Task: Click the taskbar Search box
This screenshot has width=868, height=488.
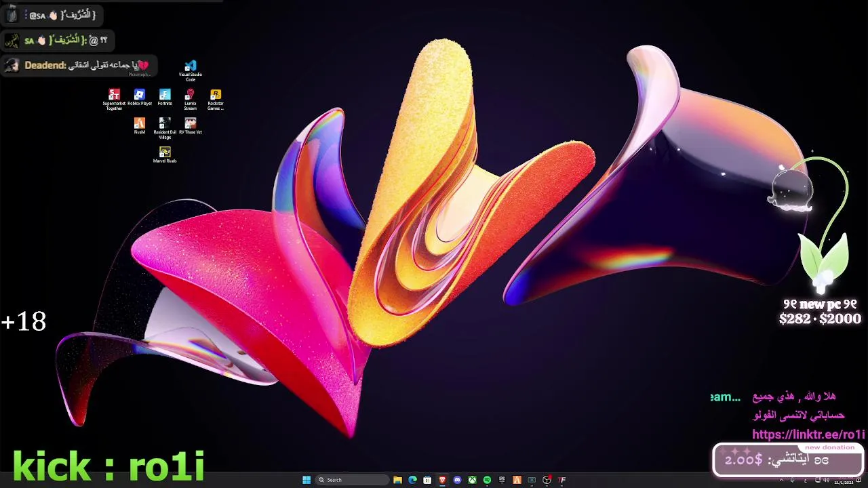Action: point(353,480)
